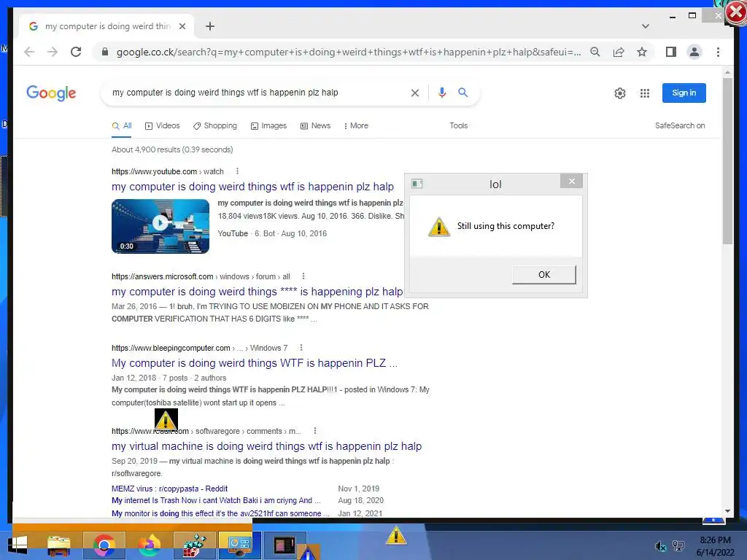Play the YouTube video thumbnail
Screen dimensions: 747x560
click(x=160, y=226)
